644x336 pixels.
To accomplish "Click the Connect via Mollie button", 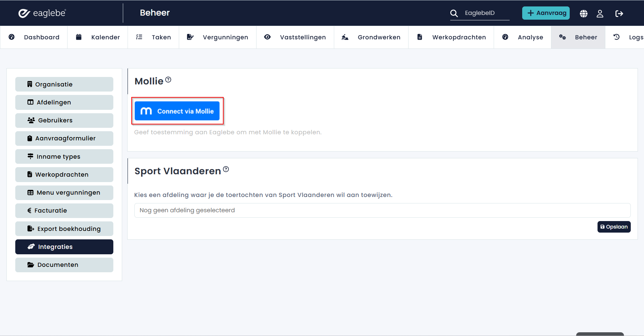I will 177,111.
